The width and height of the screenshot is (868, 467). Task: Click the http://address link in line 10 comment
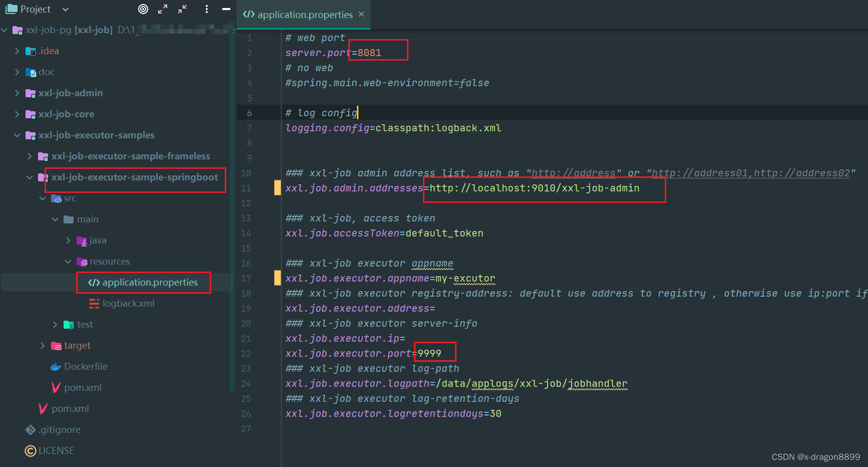[x=574, y=173]
